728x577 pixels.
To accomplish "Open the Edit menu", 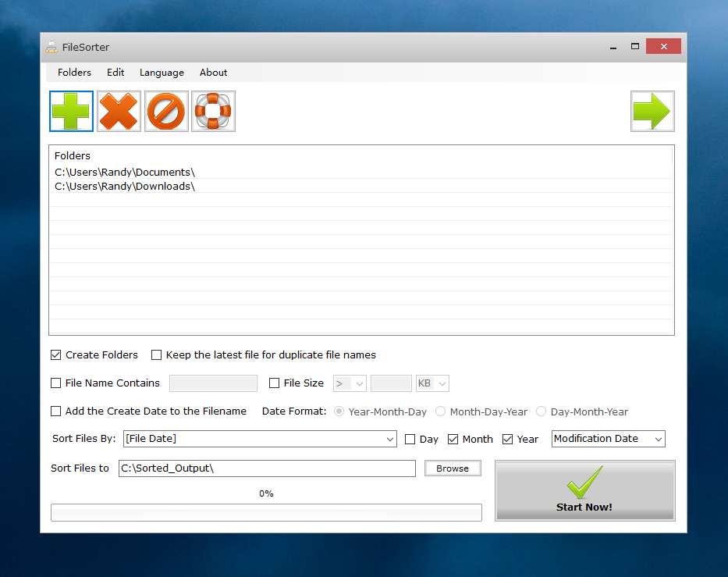I will 115,73.
